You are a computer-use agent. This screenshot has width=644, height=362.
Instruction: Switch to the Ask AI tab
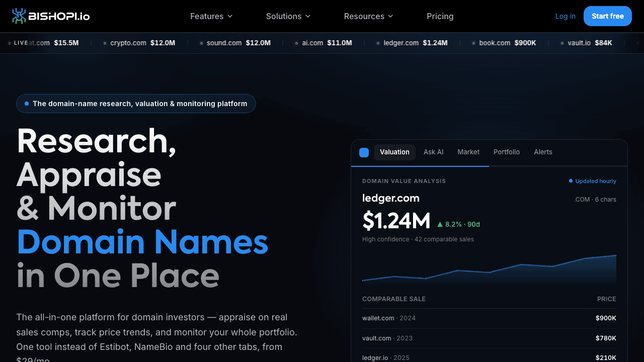434,152
